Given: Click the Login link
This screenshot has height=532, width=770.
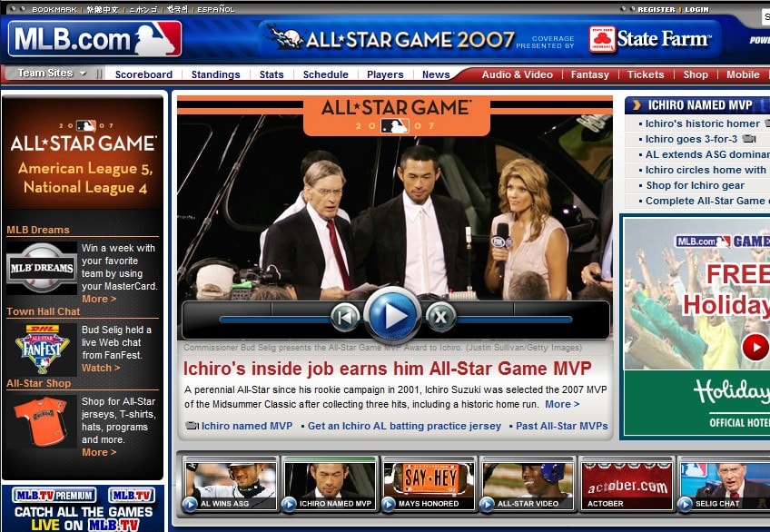Looking at the screenshot, I should point(696,9).
